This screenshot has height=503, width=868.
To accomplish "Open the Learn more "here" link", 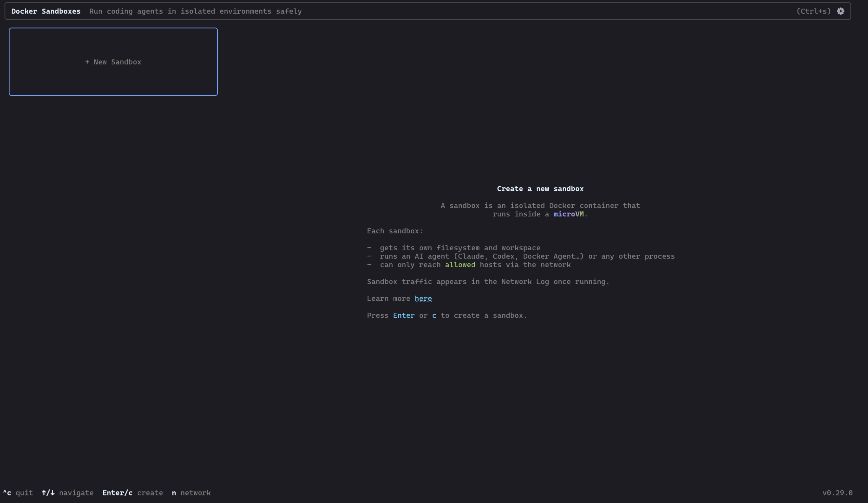I will 423,298.
